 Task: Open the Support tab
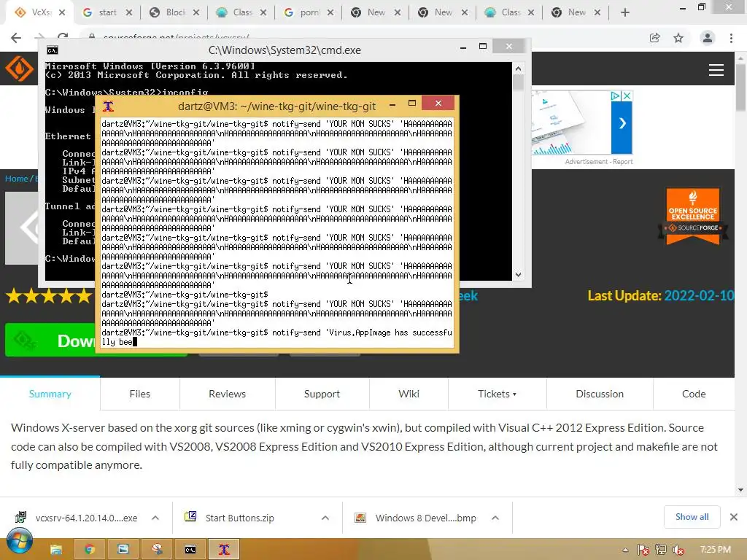coord(322,394)
